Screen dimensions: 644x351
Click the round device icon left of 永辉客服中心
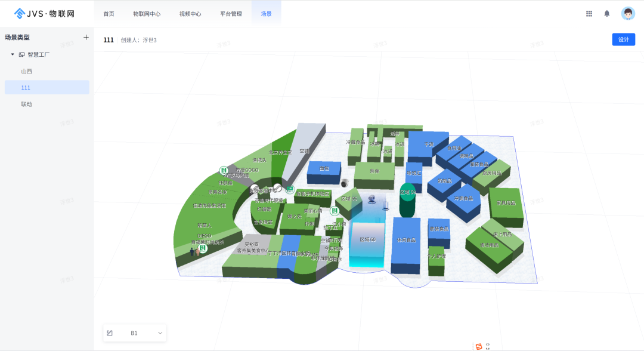click(255, 189)
